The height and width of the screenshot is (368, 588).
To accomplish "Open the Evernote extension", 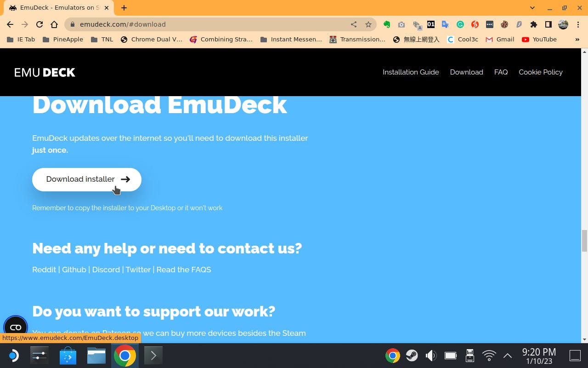I will [387, 24].
